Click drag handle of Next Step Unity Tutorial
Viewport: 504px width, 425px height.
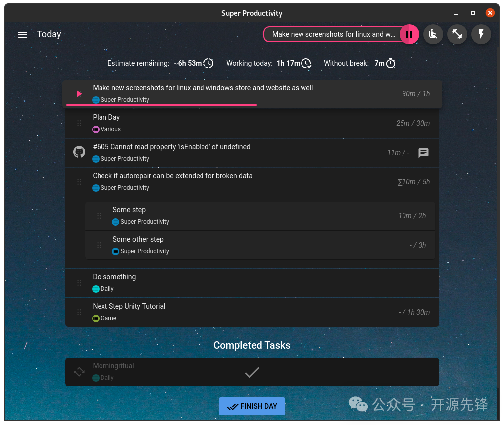tap(79, 312)
